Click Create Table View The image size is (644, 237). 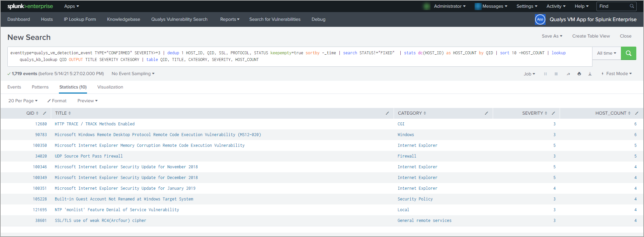[591, 36]
